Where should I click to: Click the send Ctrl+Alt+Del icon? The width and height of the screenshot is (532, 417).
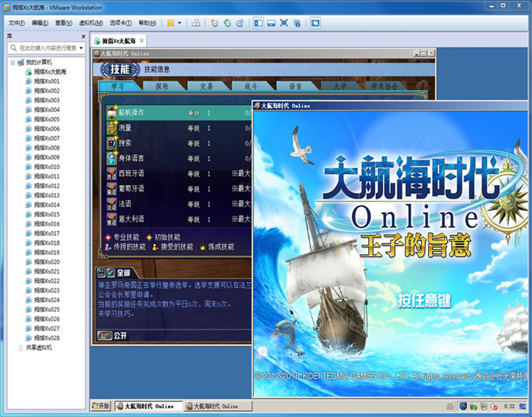[196, 23]
